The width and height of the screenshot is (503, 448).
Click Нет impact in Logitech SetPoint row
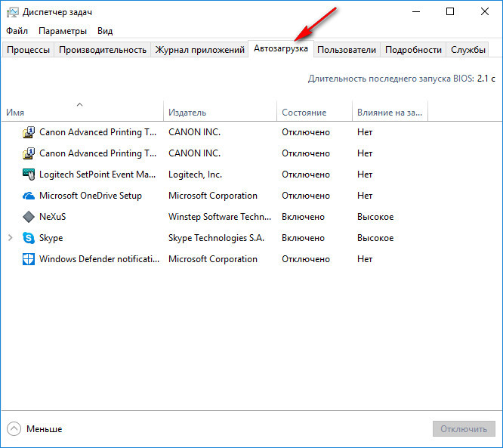(x=365, y=175)
